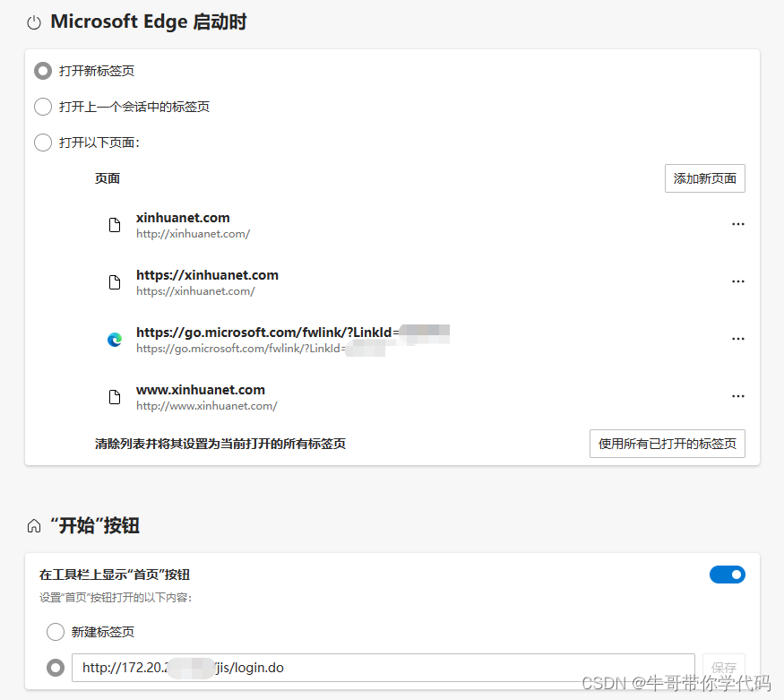Select the 打开新标签页 radio option
The height and width of the screenshot is (700, 784).
(43, 71)
